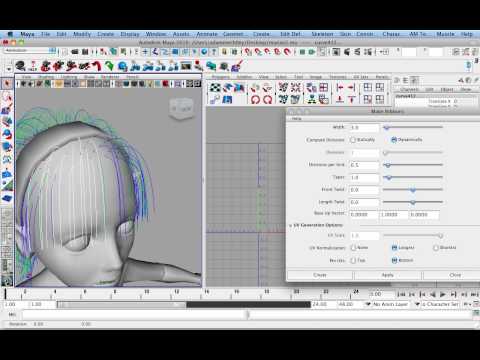Click the red shaded-display icon in viewport toolbar
Screen dimensions: 480x360
pyautogui.click(x=165, y=84)
